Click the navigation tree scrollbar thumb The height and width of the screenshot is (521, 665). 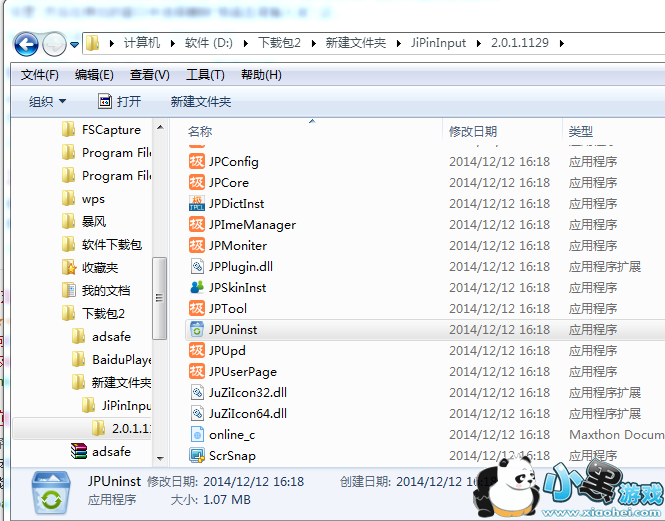click(159, 298)
